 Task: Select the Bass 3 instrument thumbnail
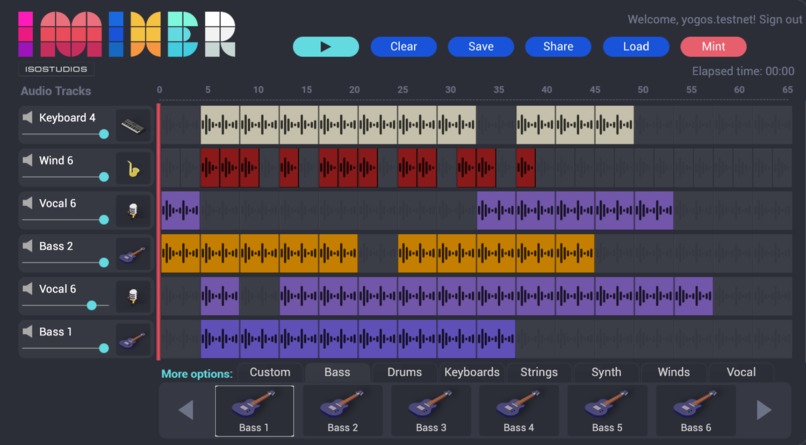(431, 411)
